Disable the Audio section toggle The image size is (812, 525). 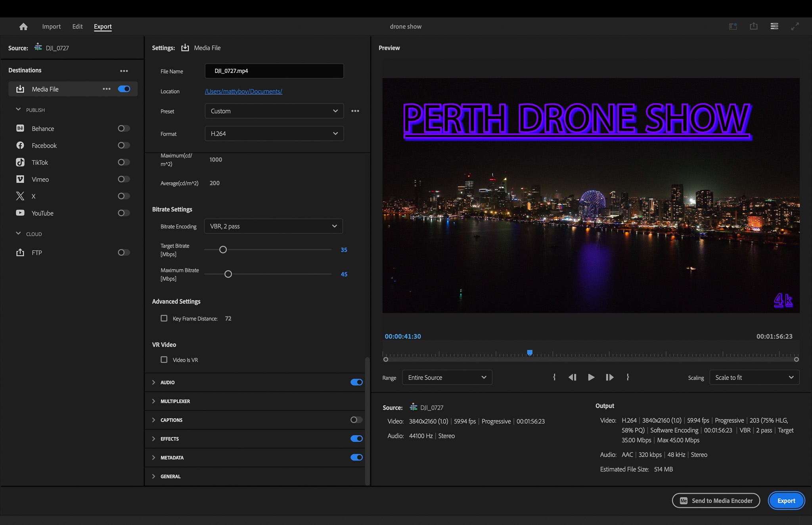[356, 382]
